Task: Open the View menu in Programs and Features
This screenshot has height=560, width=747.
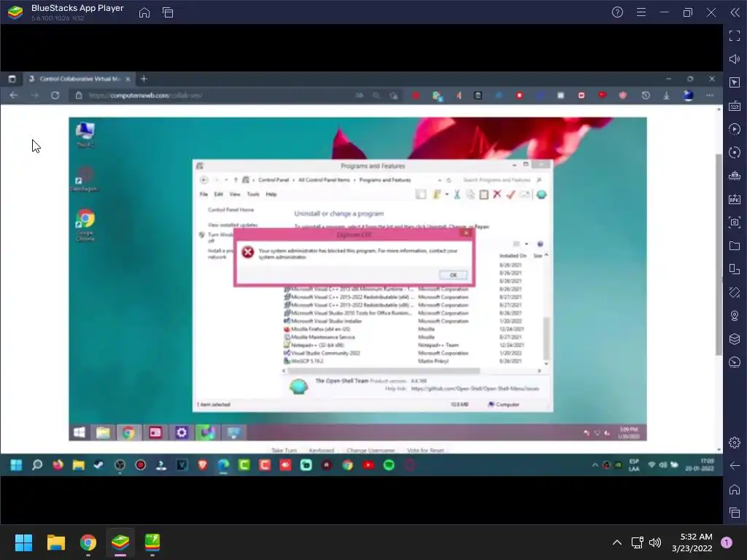Action: point(235,194)
